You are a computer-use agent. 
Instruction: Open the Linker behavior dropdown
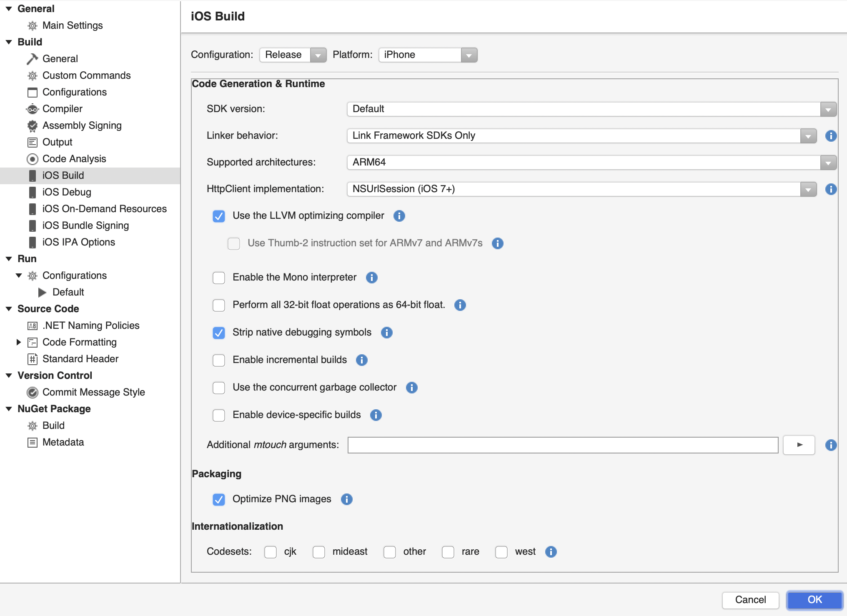click(x=581, y=136)
